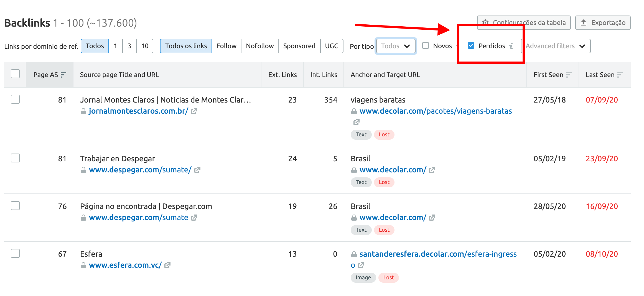Click the 'viagens baratas' anchor text

(x=378, y=100)
